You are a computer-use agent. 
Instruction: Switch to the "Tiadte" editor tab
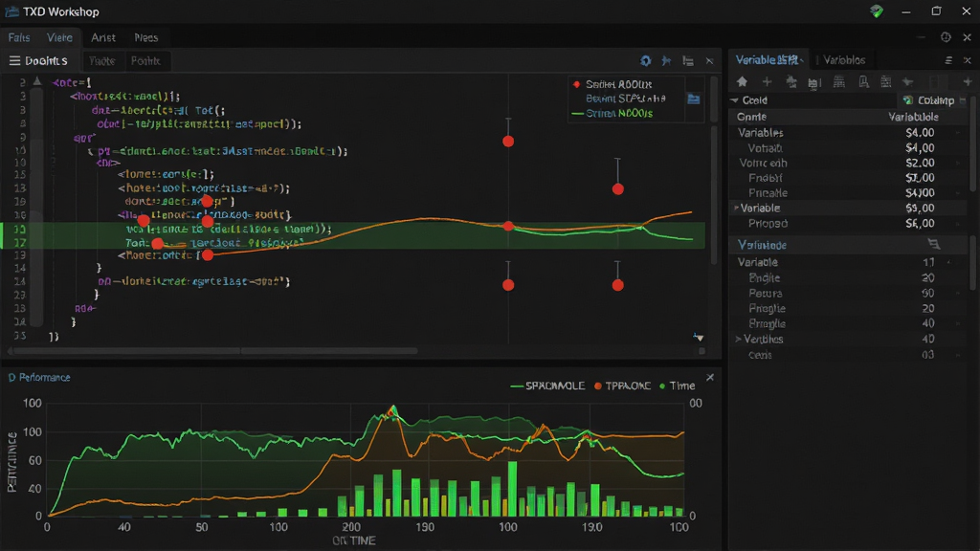click(101, 60)
